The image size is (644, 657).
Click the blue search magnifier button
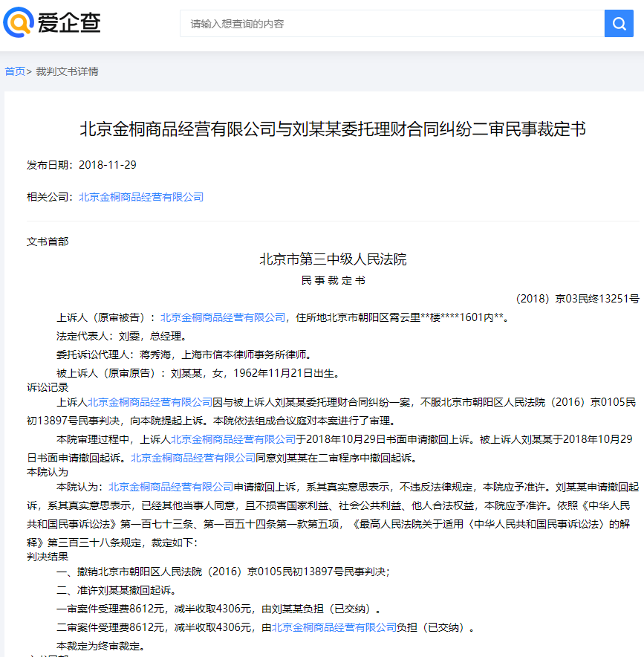619,24
